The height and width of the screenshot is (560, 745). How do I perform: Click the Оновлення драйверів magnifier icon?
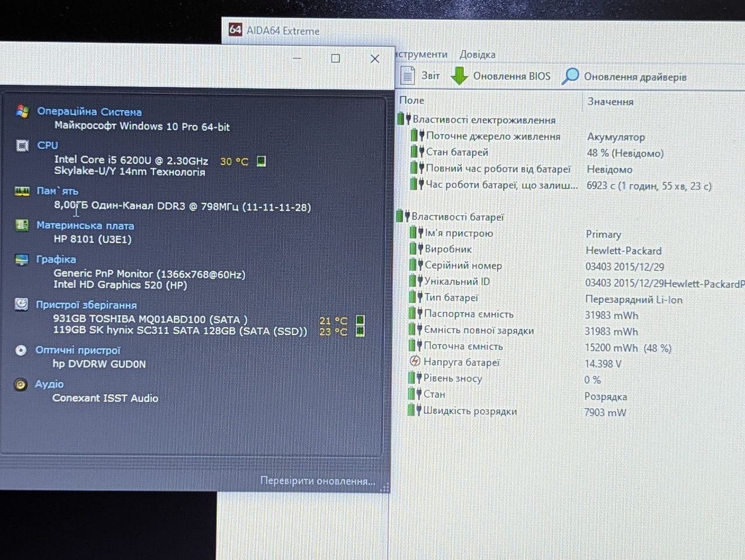570,76
